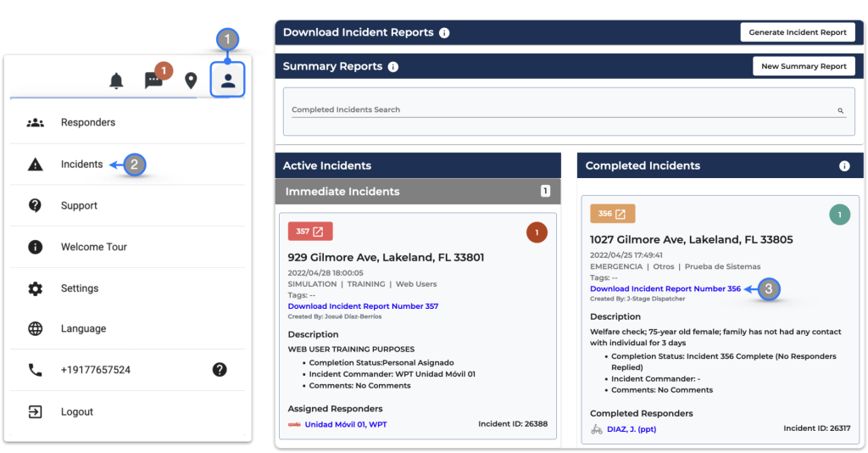Click the Settings gear icon
868x453 pixels.
[35, 288]
